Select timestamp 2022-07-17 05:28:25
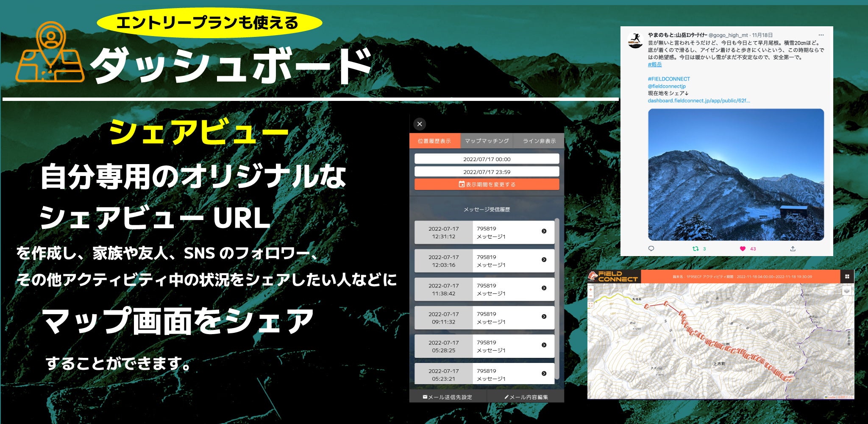868x424 pixels. pos(443,346)
